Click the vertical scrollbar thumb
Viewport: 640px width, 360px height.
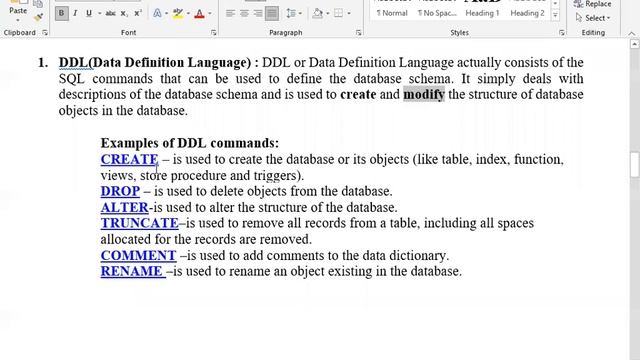pyautogui.click(x=634, y=165)
